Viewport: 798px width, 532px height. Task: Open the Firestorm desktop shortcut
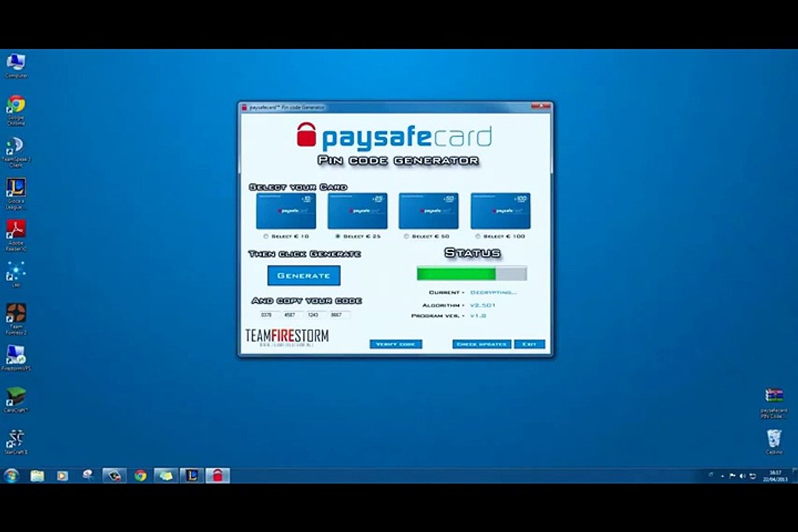click(x=16, y=358)
